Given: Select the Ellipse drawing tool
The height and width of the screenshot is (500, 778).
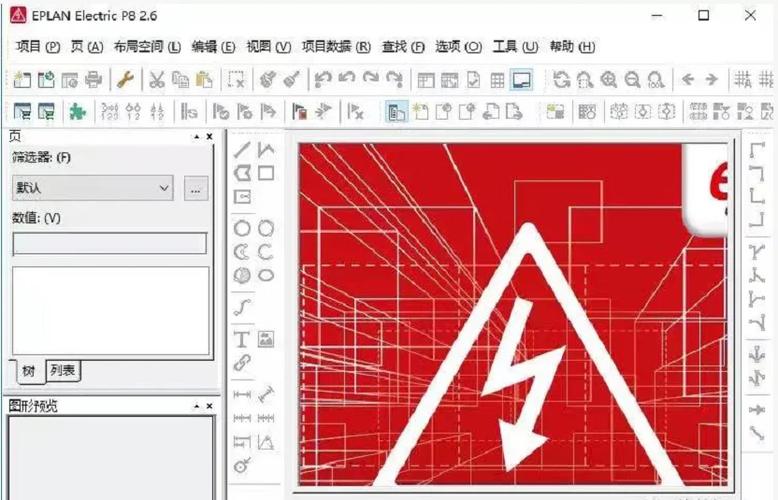Looking at the screenshot, I should 266,275.
